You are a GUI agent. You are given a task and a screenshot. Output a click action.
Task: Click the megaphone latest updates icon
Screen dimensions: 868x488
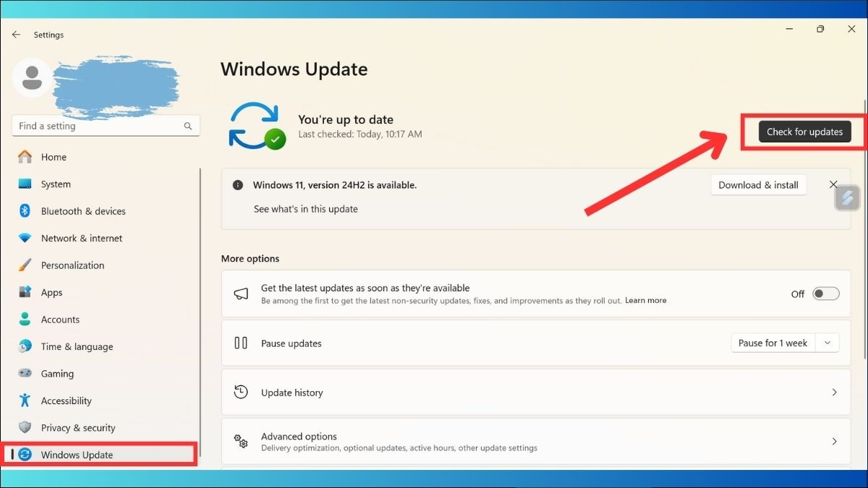[x=241, y=294]
